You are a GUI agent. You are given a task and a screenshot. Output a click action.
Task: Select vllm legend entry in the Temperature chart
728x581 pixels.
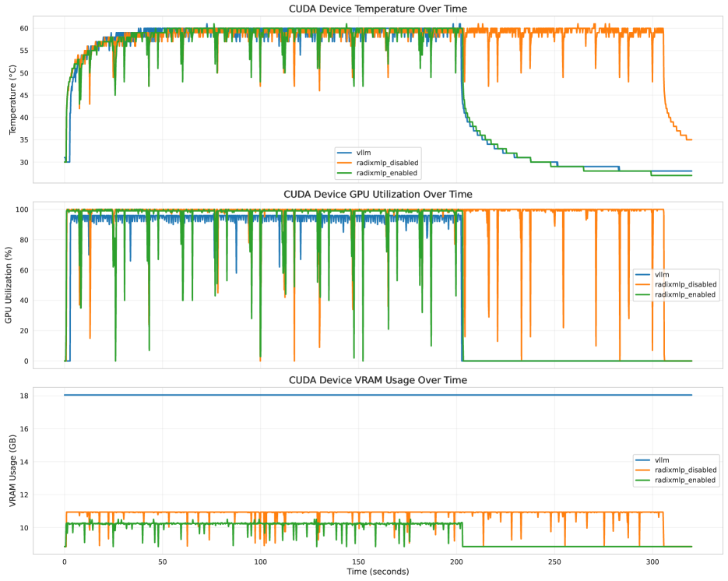[365, 151]
